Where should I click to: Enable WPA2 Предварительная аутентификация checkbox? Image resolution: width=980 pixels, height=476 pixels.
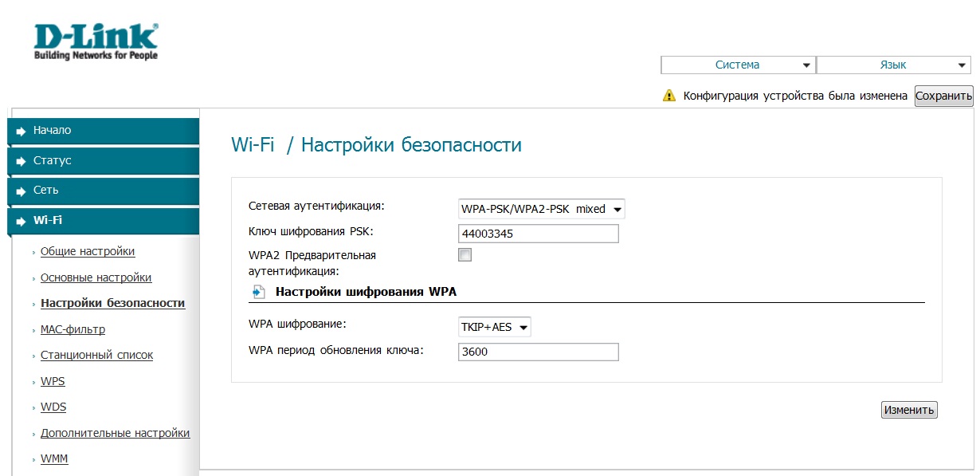(x=465, y=255)
